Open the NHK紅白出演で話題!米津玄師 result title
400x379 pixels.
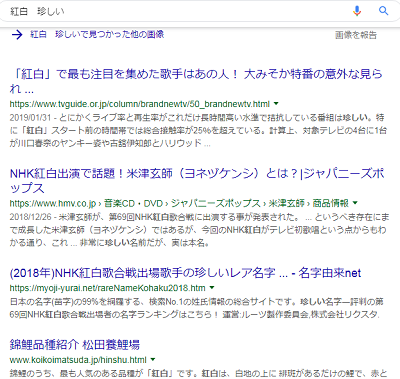(197, 181)
